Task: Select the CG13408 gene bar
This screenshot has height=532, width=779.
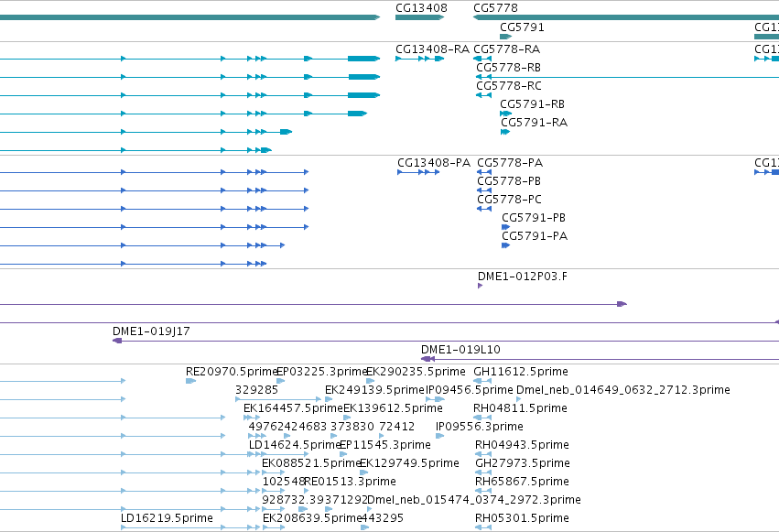Action: tap(419, 17)
